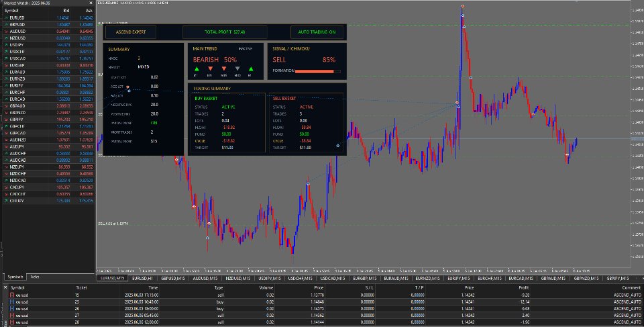The image size is (644, 327).
Task: Click the down arrow icon beside CADJPY
Action: point(6,187)
